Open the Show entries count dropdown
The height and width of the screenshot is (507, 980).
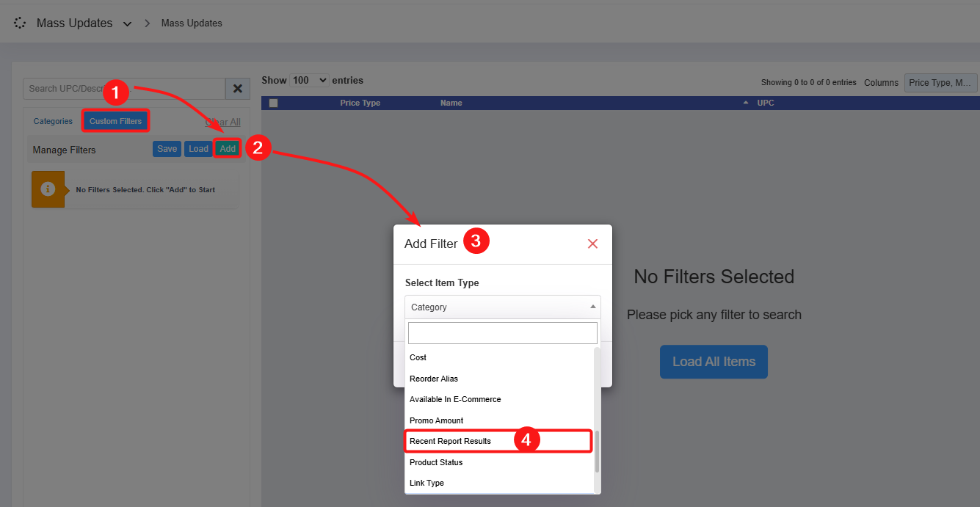tap(309, 81)
